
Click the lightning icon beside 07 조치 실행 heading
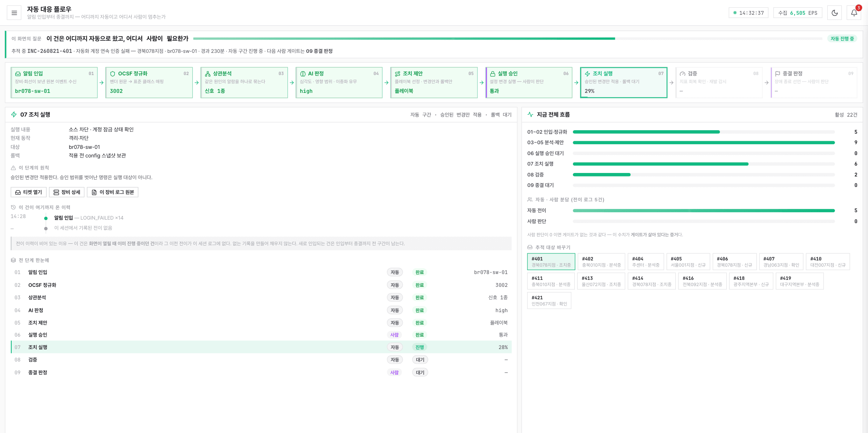click(14, 115)
